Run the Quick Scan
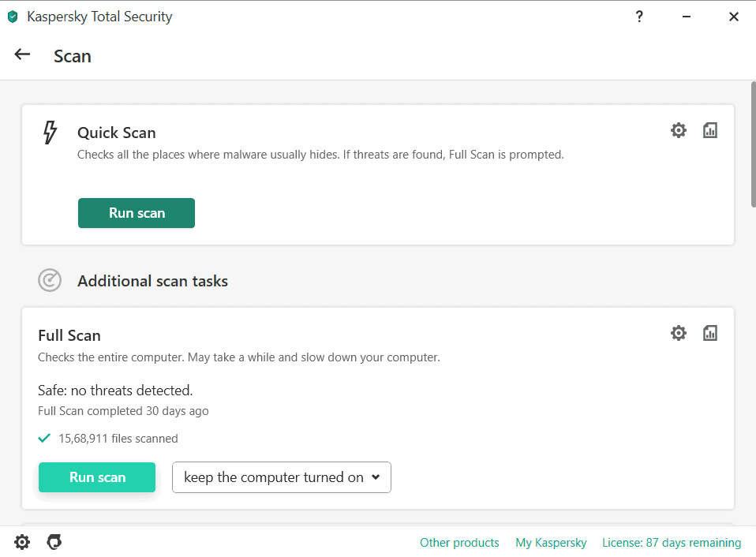The height and width of the screenshot is (557, 756). [x=137, y=213]
